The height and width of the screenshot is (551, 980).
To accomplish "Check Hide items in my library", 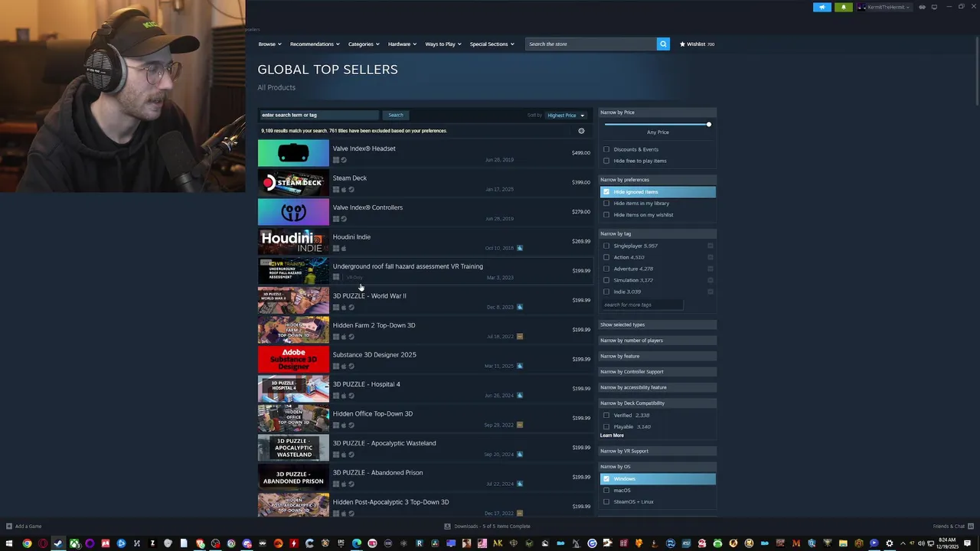I will pos(606,204).
